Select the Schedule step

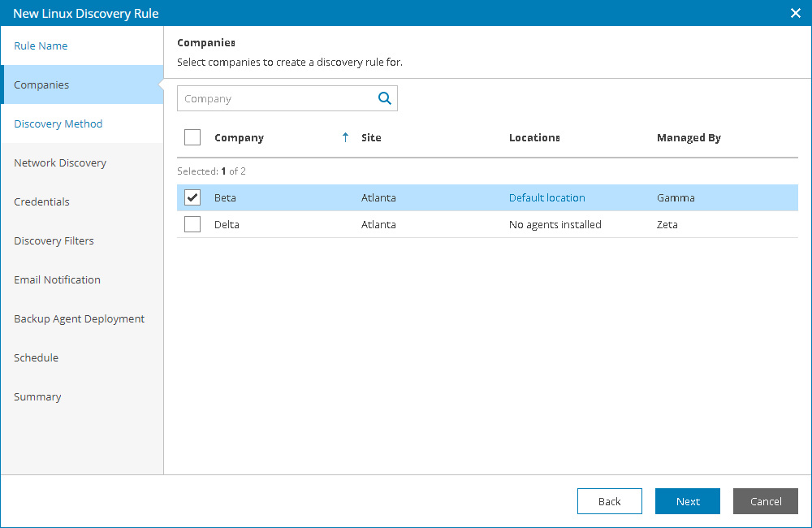pyautogui.click(x=37, y=358)
